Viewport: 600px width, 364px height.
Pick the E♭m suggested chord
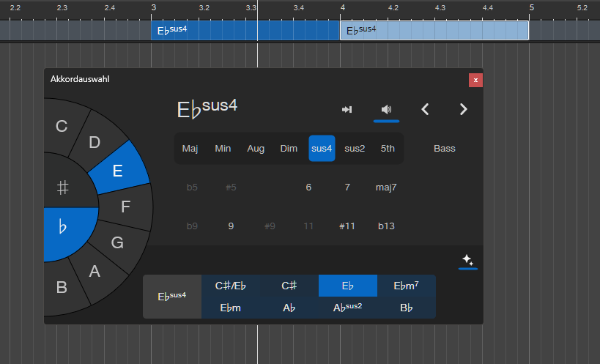click(231, 308)
